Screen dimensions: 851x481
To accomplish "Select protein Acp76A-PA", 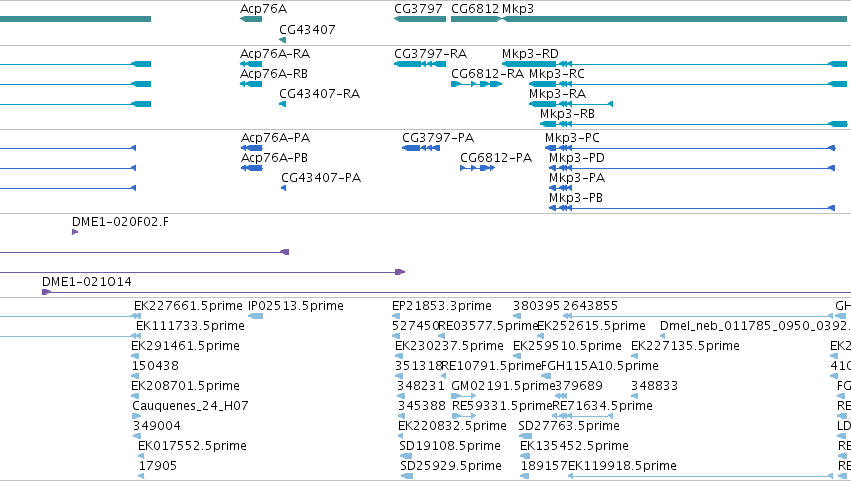I will [x=252, y=148].
